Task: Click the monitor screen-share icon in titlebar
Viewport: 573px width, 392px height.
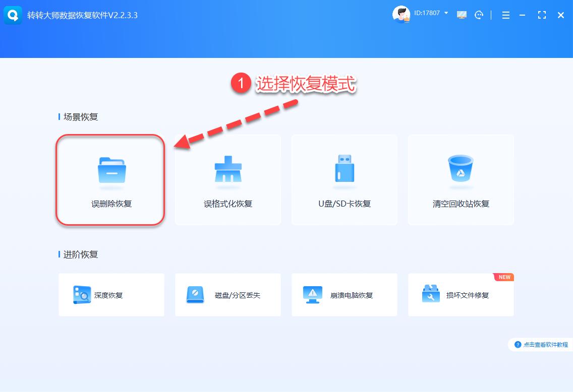Action: tap(462, 15)
